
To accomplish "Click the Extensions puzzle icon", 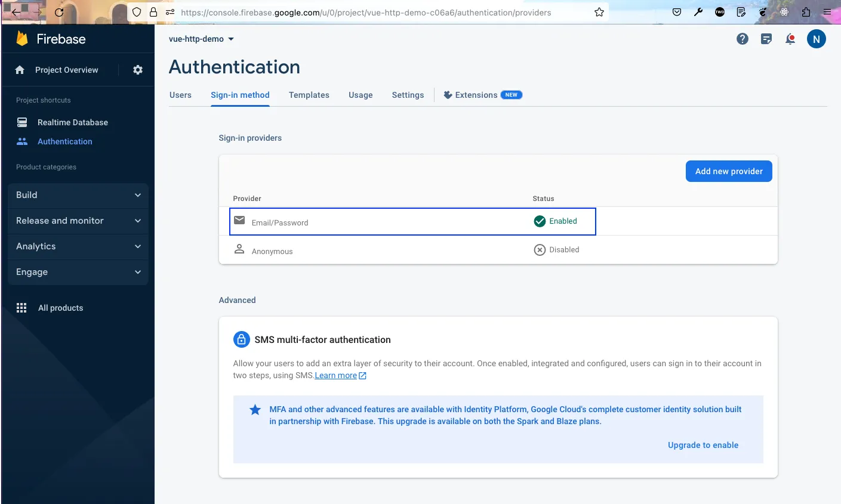I will (x=448, y=95).
